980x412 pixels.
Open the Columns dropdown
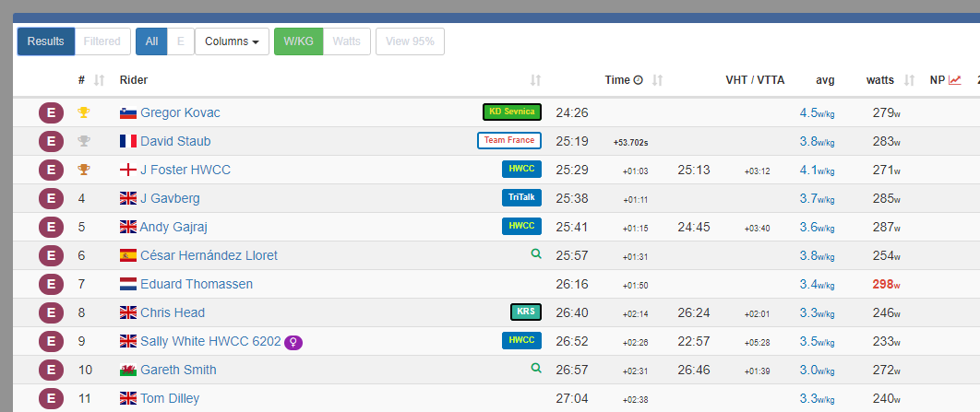coord(232,41)
